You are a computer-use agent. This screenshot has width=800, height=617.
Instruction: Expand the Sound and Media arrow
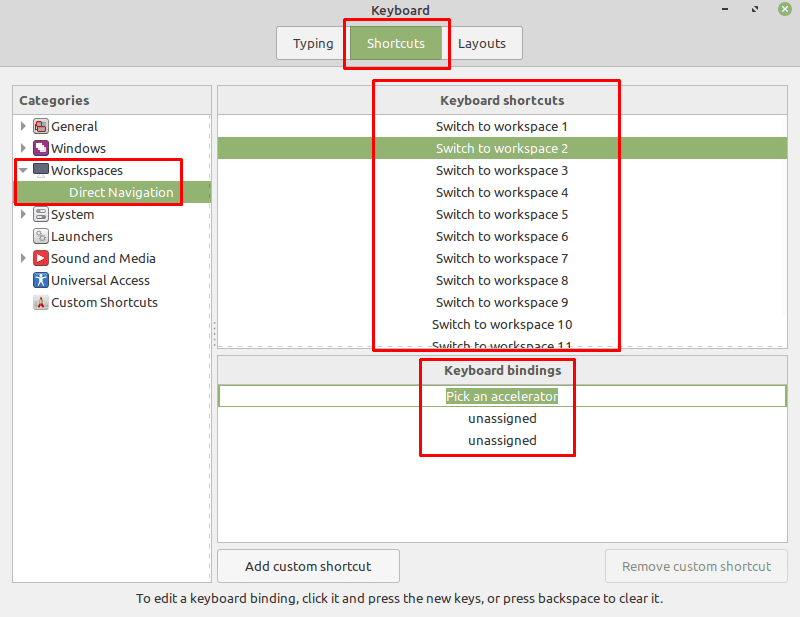tap(23, 258)
